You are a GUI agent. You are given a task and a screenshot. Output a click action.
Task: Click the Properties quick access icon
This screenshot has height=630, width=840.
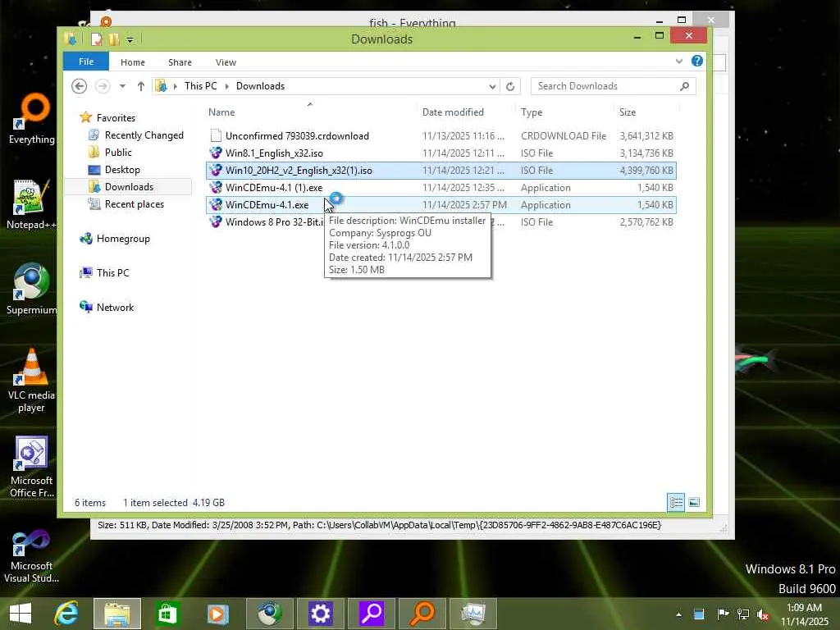(97, 39)
